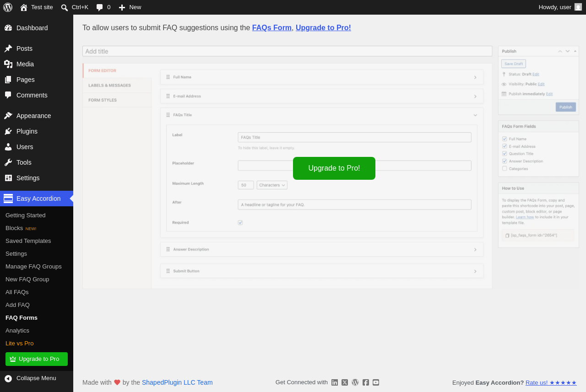Open the WordPress.org footer icon

355,382
